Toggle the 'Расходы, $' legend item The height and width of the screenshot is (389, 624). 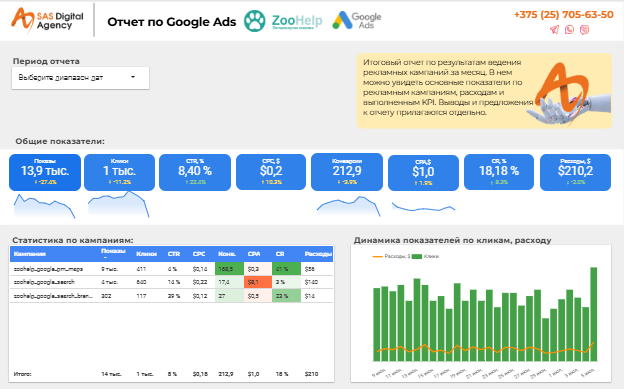click(391, 256)
